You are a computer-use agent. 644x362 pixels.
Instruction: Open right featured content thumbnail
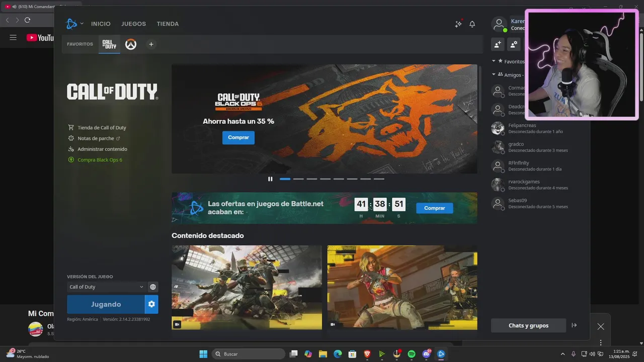pos(402,288)
